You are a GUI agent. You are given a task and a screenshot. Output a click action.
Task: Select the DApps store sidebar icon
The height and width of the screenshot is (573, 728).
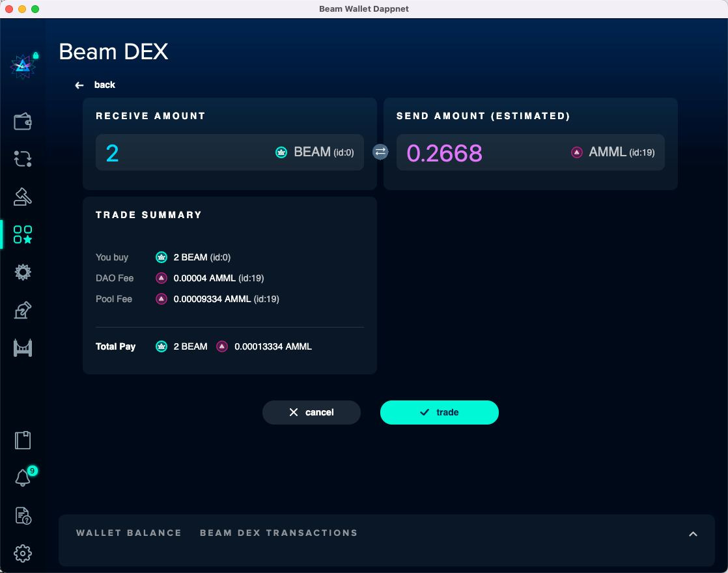pos(22,234)
